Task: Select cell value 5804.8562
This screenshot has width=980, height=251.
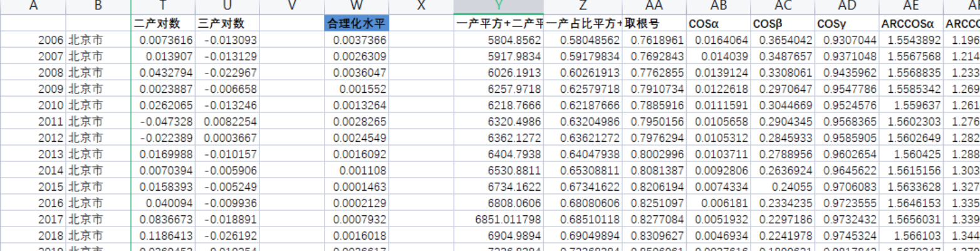Action: pos(499,40)
